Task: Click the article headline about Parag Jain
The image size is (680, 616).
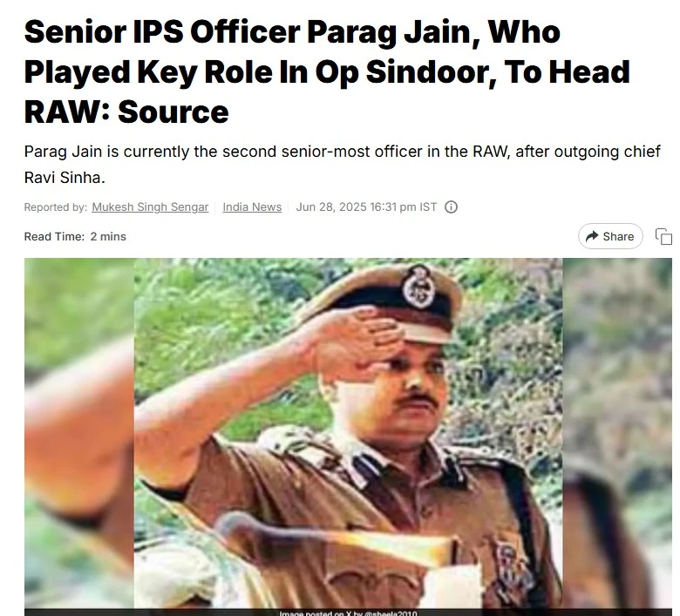Action: coord(327,72)
